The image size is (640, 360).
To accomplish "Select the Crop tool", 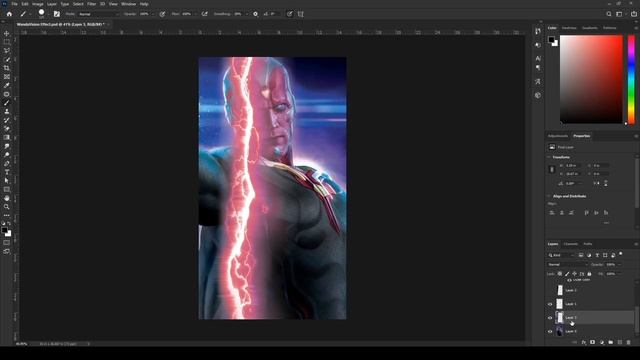I will pos(7,68).
